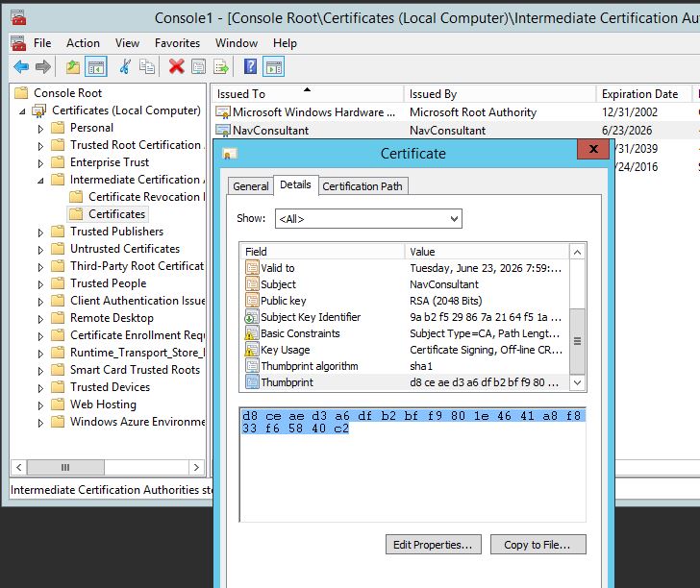Switch to the Certification Path tab

[363, 186]
